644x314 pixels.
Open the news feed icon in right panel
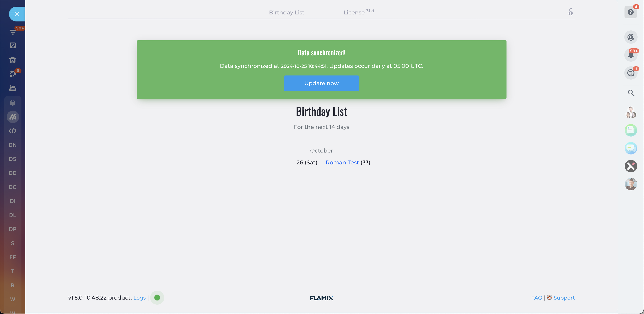[x=631, y=130]
